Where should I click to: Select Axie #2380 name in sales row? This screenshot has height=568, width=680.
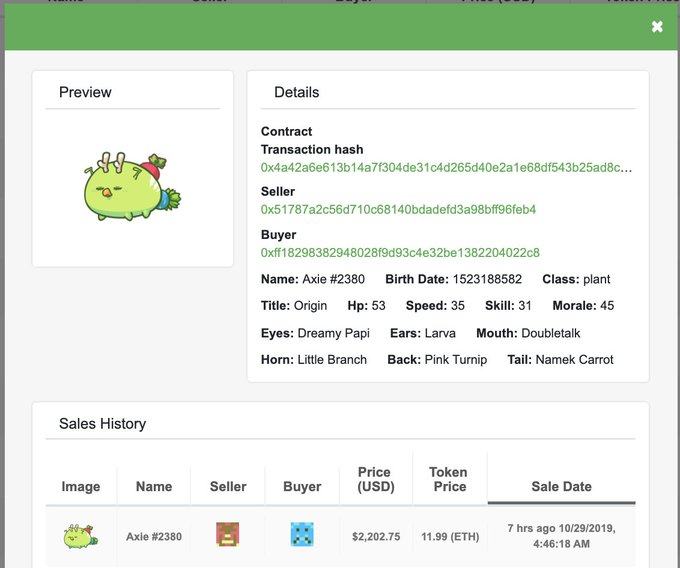[154, 536]
